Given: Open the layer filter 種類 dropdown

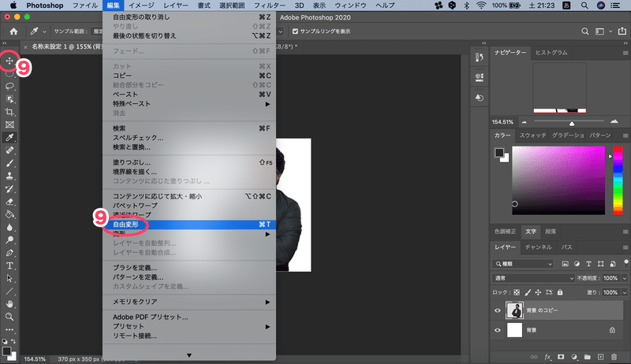Looking at the screenshot, I should pyautogui.click(x=523, y=264).
